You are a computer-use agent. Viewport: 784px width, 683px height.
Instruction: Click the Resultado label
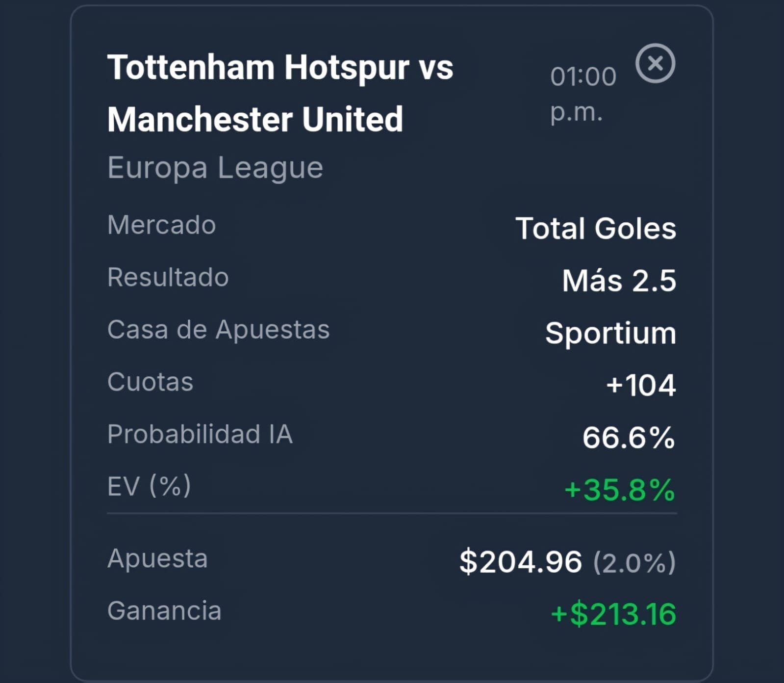[x=168, y=277]
